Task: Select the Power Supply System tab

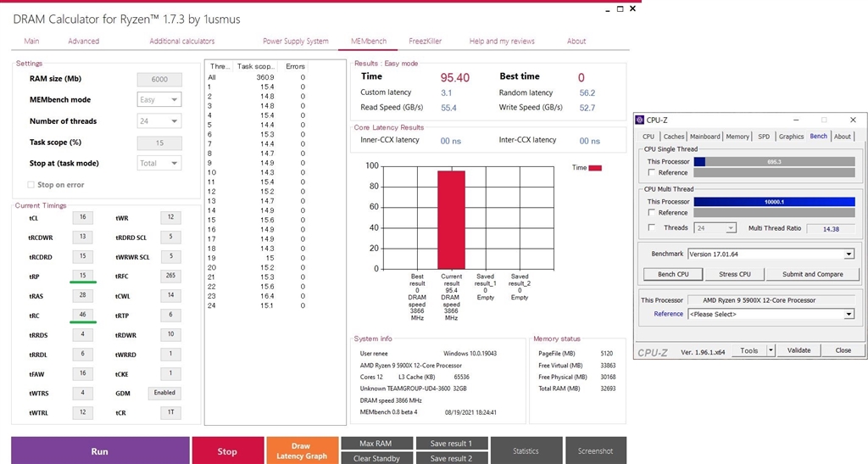Action: [296, 41]
